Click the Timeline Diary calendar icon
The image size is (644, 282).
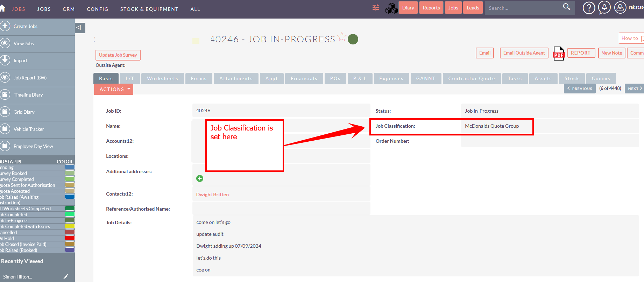5,94
